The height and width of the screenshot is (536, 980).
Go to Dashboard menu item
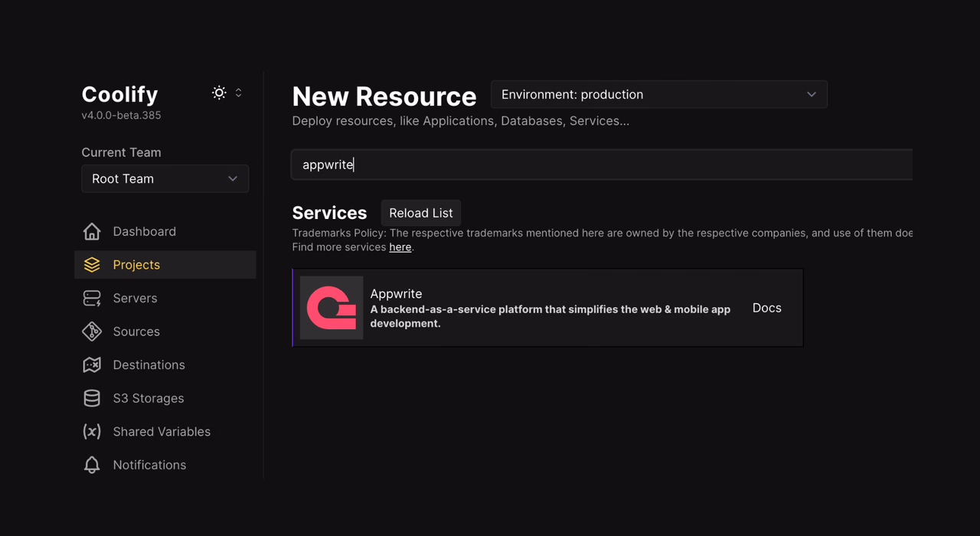point(165,231)
